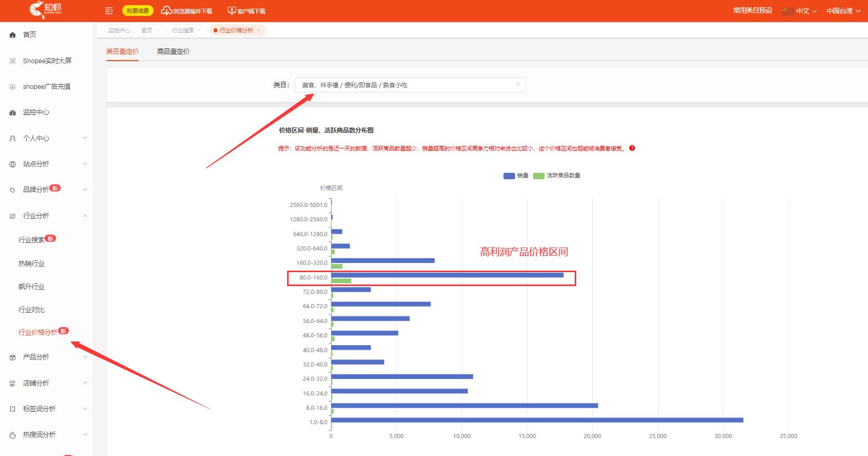
Task: Open 行业价格分析 in the sidebar
Action: 38,332
